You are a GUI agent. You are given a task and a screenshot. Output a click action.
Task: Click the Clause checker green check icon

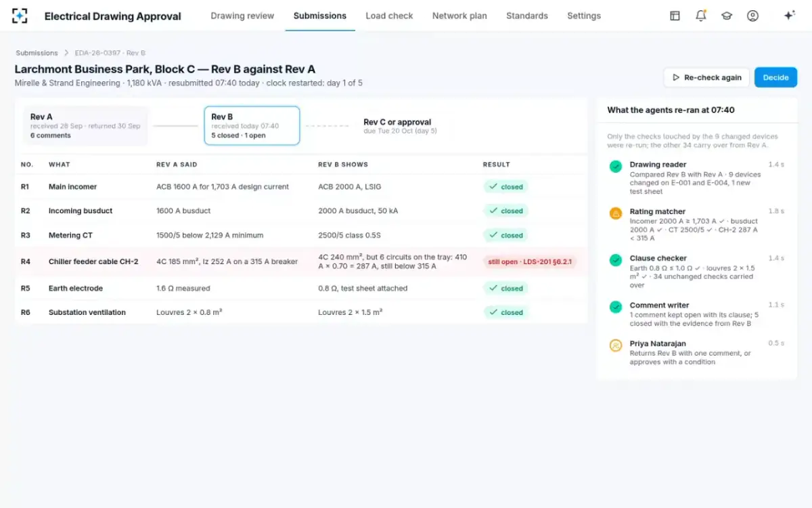(616, 260)
